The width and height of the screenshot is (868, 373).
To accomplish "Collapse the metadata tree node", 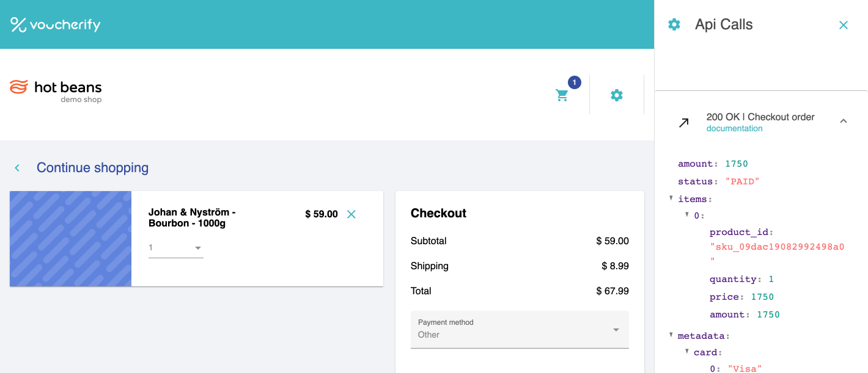I will pos(671,335).
